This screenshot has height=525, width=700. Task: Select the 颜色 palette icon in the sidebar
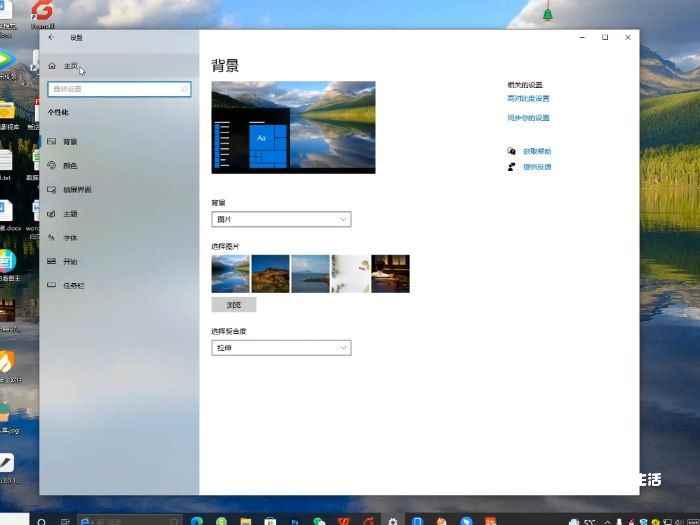(52, 165)
